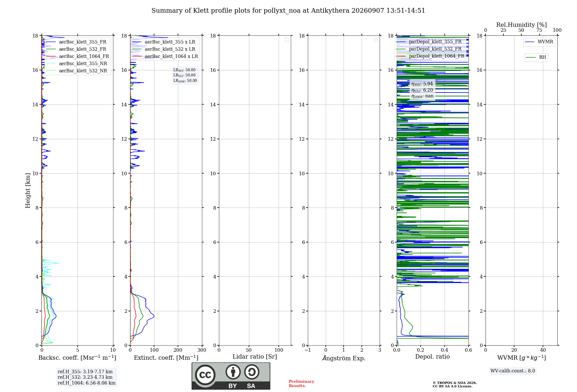This screenshot has width=577, height=392.
Task: Click the cyan line swatch for aerBsc_klett_355_NR
Action: 51,64
